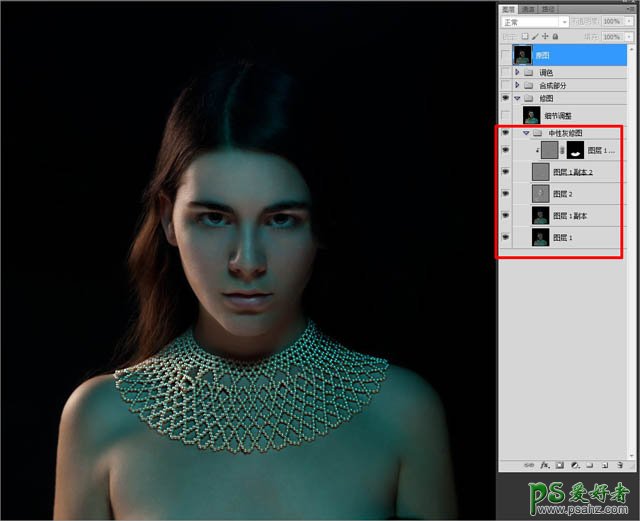Click the fill 100% value field
This screenshot has width=640, height=521.
click(612, 37)
